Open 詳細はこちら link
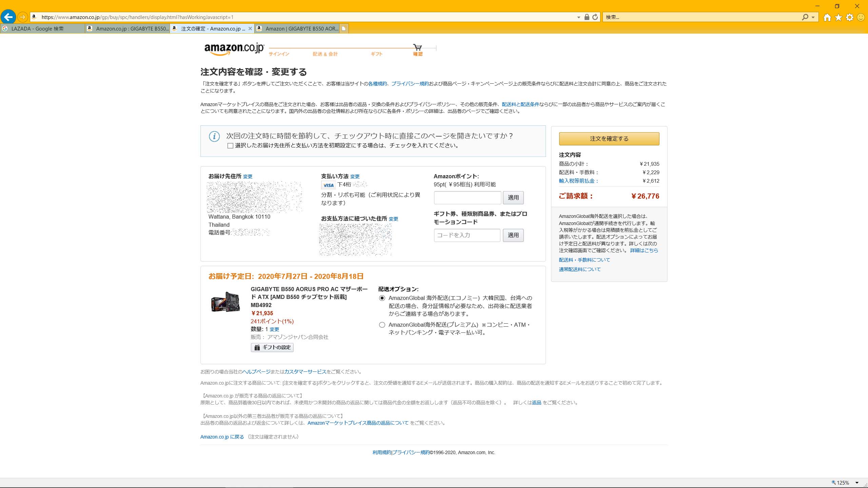Viewport: 868px width, 488px height. coord(644,250)
